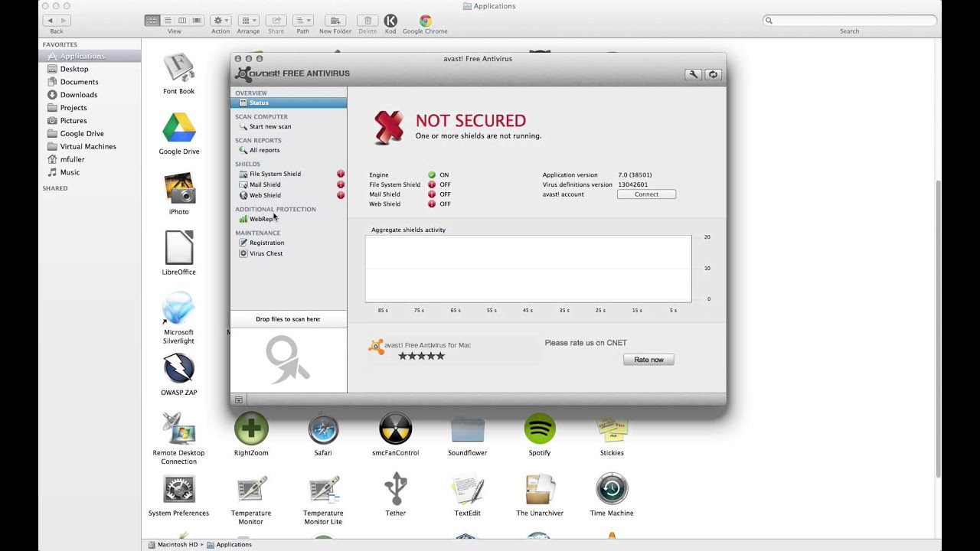980x551 pixels.
Task: Select the Google Drive application icon
Action: [x=179, y=128]
